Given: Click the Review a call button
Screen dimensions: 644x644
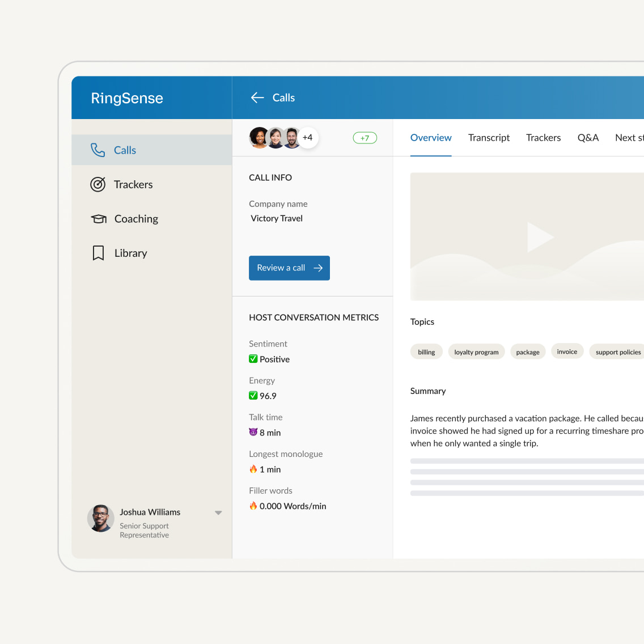Looking at the screenshot, I should [289, 268].
